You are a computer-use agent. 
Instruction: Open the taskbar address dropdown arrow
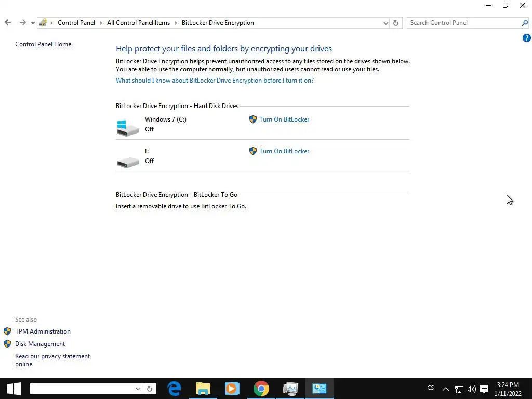(x=138, y=389)
